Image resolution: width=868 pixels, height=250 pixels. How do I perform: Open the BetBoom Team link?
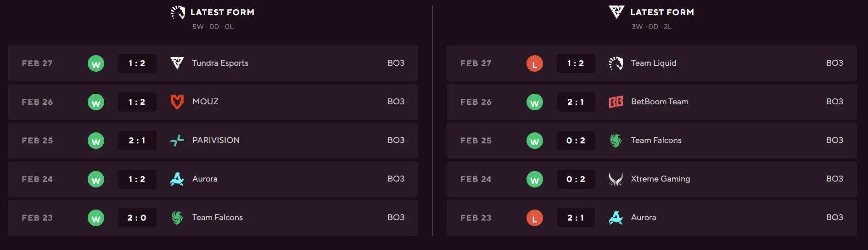(659, 102)
